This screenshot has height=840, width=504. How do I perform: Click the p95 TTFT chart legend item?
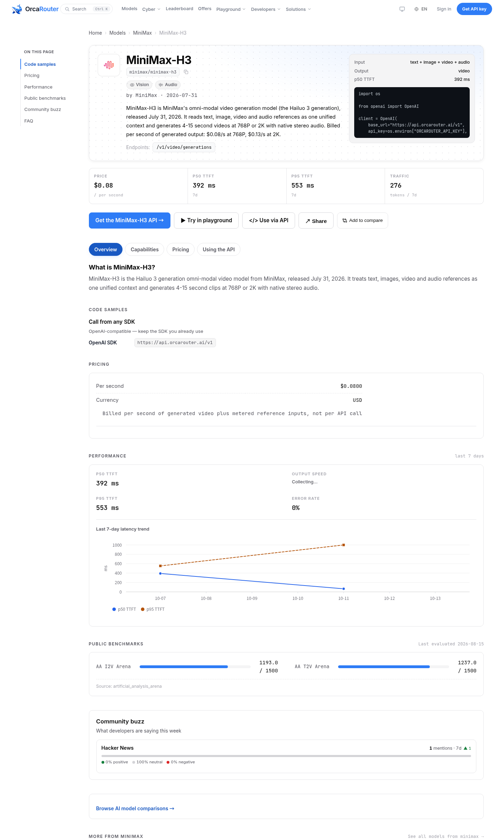[x=153, y=609]
